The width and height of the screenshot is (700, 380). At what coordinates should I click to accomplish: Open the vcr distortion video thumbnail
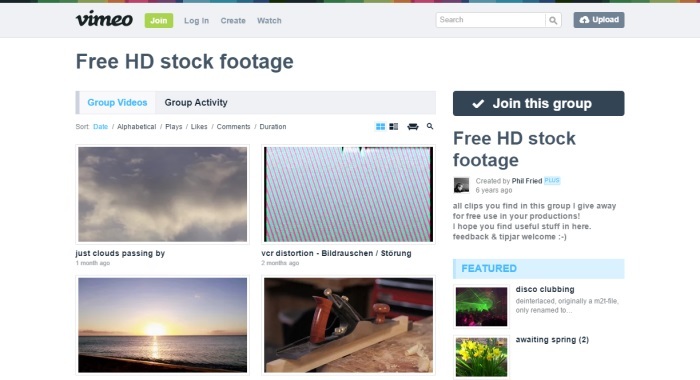tap(348, 195)
